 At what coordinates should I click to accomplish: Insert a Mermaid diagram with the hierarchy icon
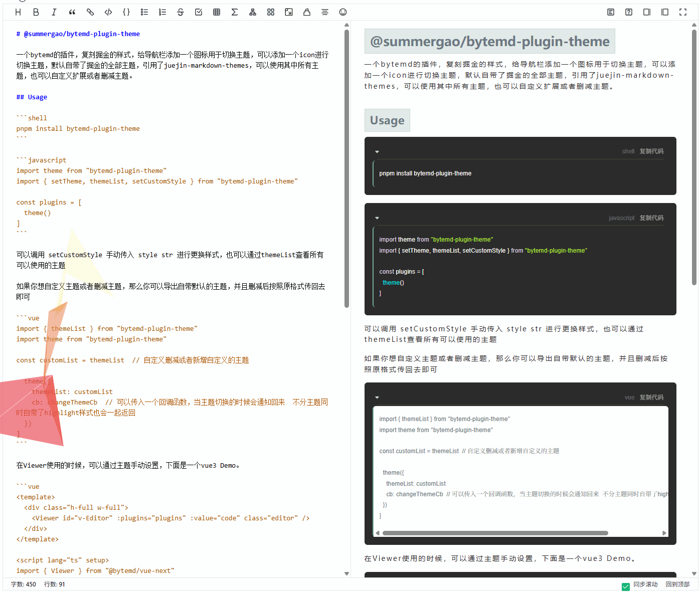[253, 12]
